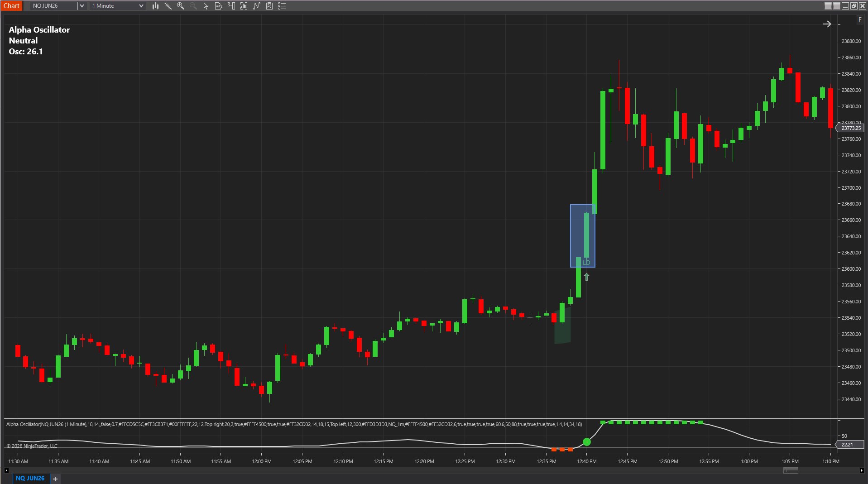The image size is (868, 484).
Task: Click the LD signal label on chart
Action: pos(586,263)
